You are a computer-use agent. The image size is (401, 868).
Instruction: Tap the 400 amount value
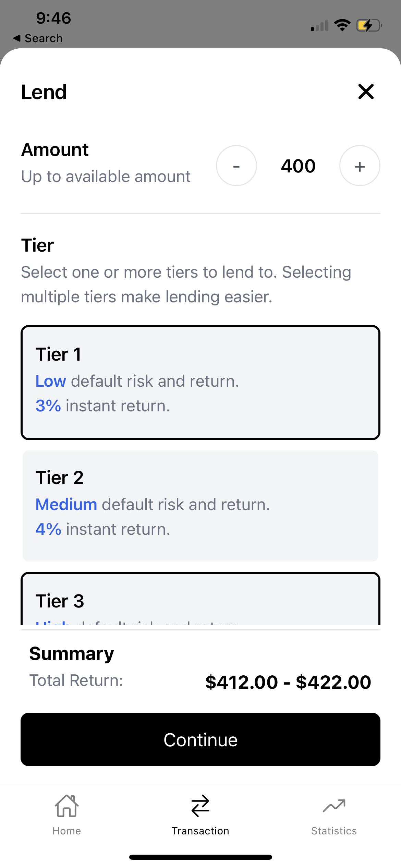pyautogui.click(x=298, y=166)
